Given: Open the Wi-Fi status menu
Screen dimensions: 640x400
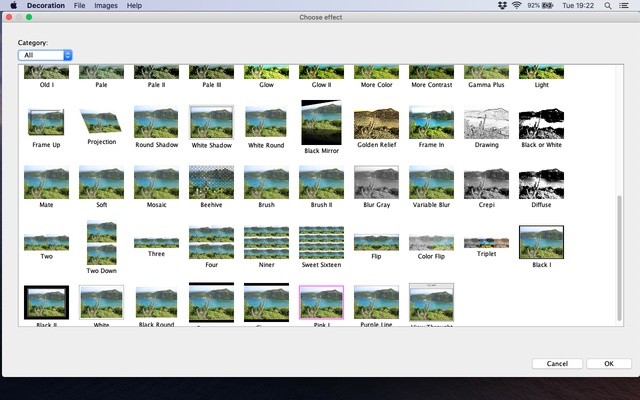Looking at the screenshot, I should point(517,5).
